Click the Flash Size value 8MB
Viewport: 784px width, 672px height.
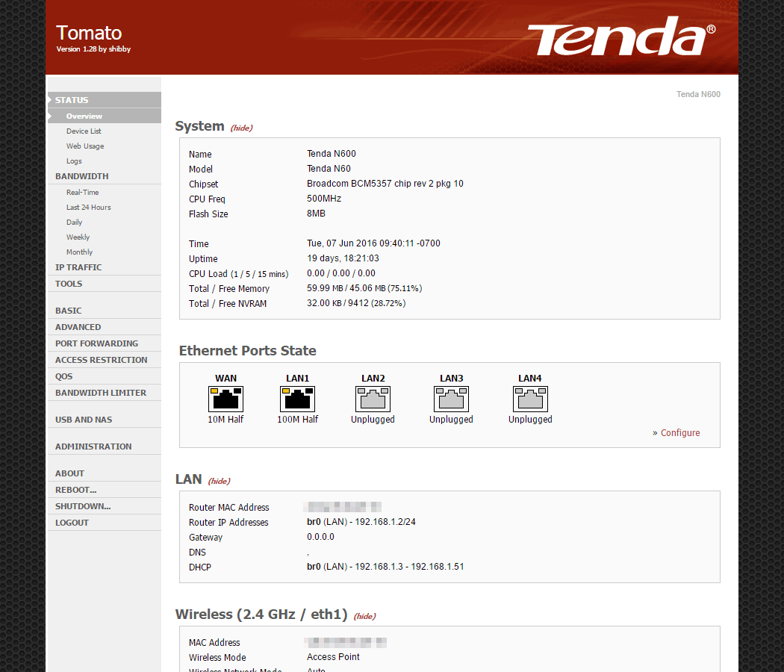(316, 214)
